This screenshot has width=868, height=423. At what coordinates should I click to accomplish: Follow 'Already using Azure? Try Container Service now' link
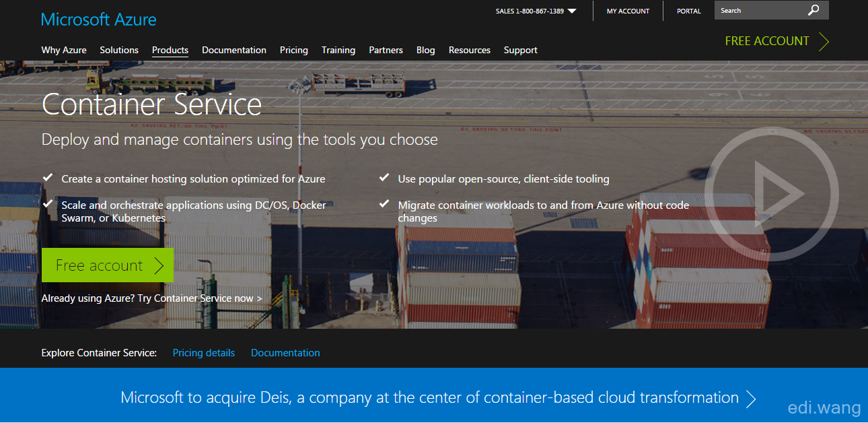pos(151,298)
